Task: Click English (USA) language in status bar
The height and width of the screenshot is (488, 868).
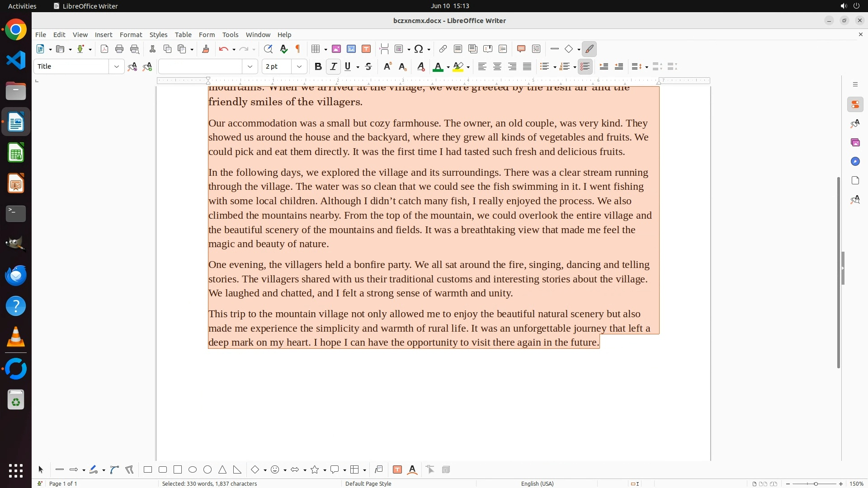Action: pyautogui.click(x=537, y=483)
